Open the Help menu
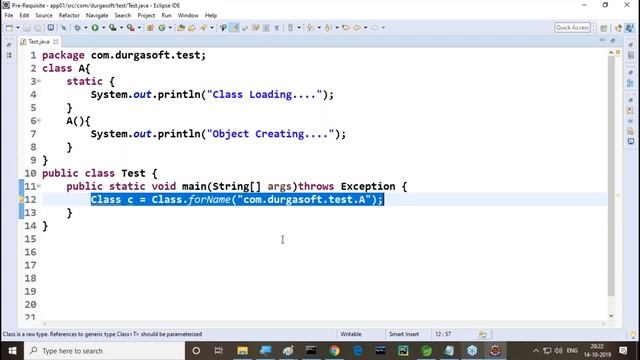The width and height of the screenshot is (640, 360). coord(211,16)
